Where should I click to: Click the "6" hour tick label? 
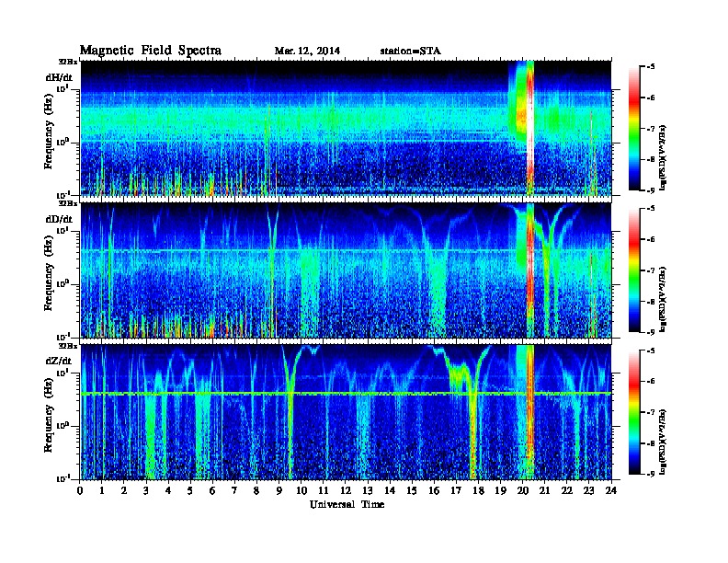[212, 490]
